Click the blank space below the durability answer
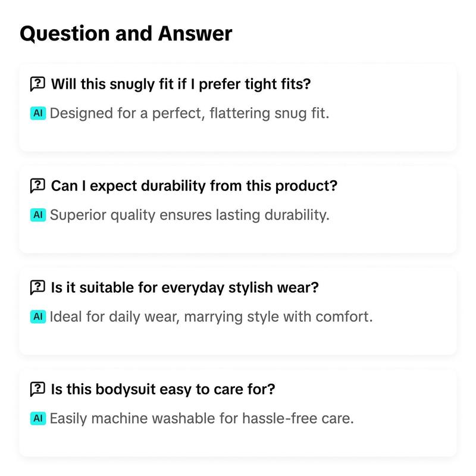 coord(237,237)
